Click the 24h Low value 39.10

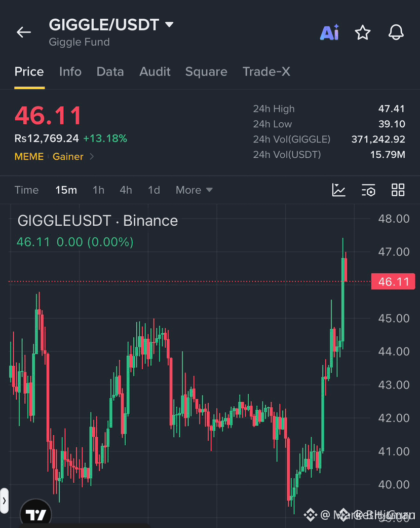pos(392,124)
